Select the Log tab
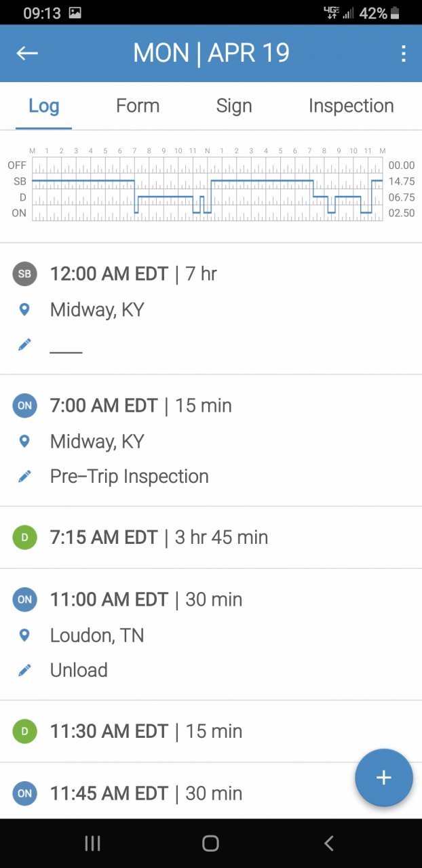 pyautogui.click(x=44, y=106)
